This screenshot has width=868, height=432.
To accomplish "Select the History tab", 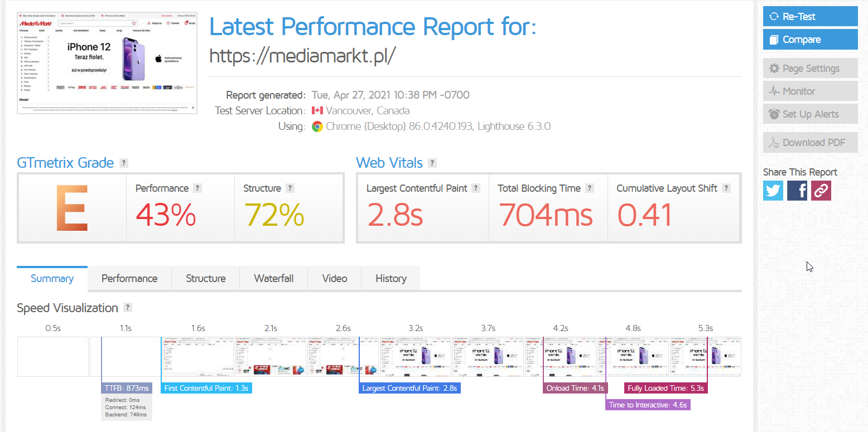I will point(390,279).
